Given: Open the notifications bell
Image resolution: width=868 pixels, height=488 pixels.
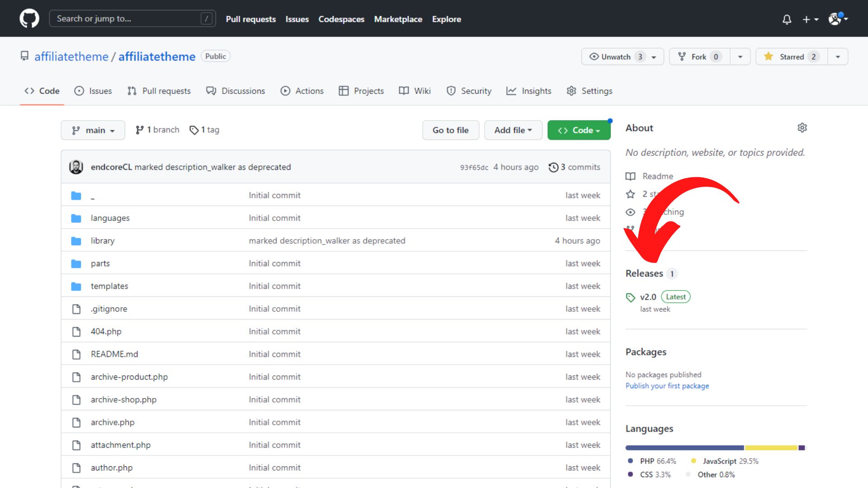Looking at the screenshot, I should (787, 19).
